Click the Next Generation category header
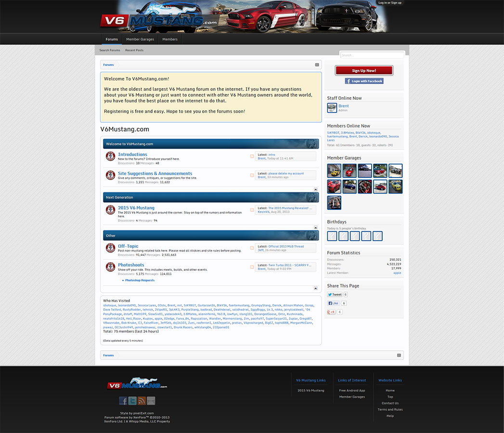504x433 pixels. (x=211, y=197)
